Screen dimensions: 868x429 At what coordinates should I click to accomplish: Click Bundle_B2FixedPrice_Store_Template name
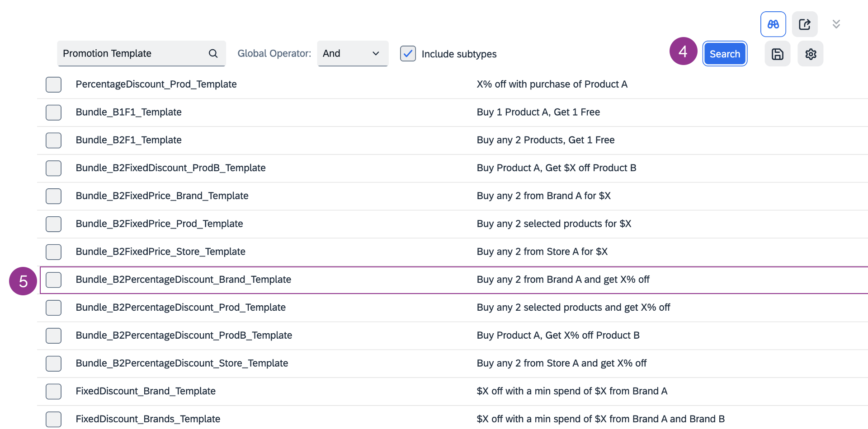tap(160, 252)
